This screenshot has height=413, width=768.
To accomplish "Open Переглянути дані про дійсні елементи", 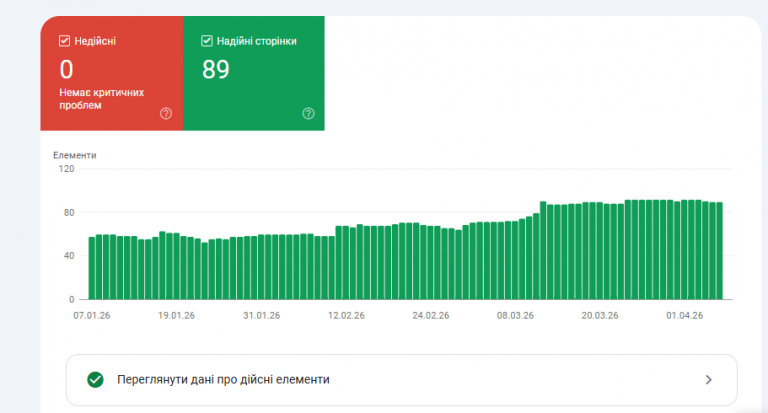I will pyautogui.click(x=402, y=380).
